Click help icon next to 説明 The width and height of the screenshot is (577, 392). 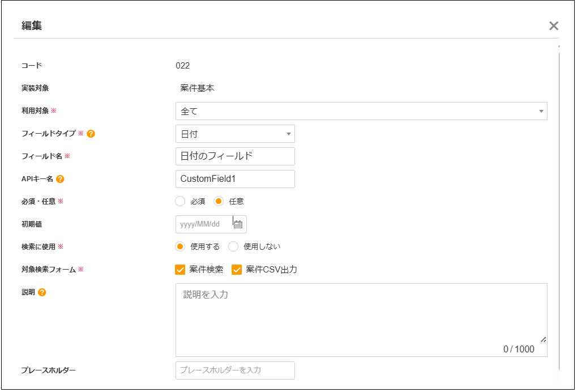click(x=42, y=292)
